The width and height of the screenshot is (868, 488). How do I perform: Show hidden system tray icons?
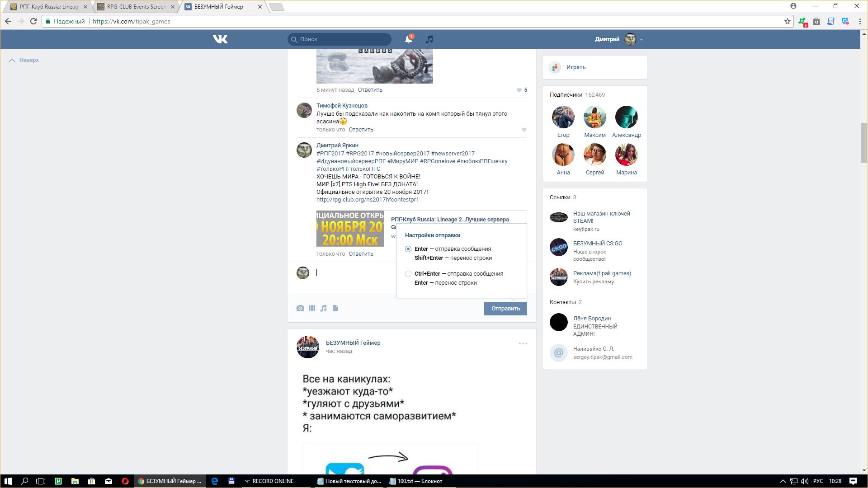[x=783, y=481]
